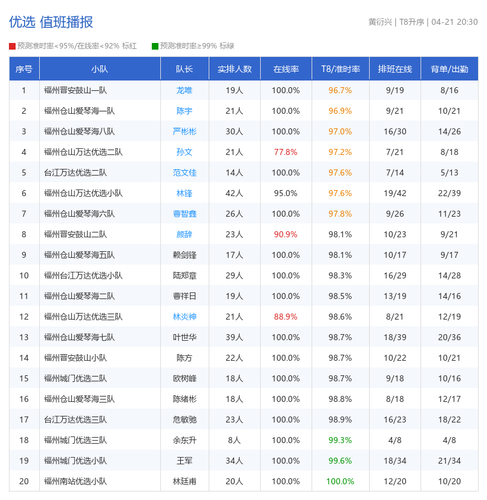This screenshot has height=500, width=487.
Task: Click the red 90.9% online rate
Action: pyautogui.click(x=286, y=234)
